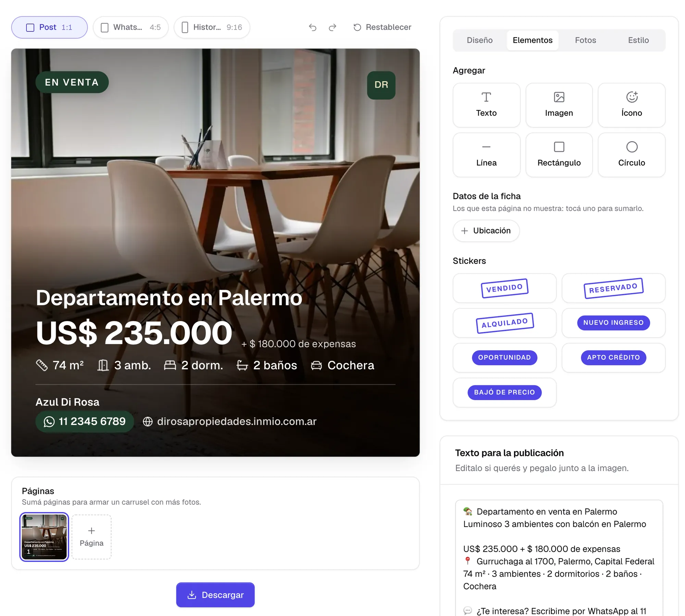Add the Ubicación data chip
Image resolution: width=685 pixels, height=616 pixels.
click(486, 231)
